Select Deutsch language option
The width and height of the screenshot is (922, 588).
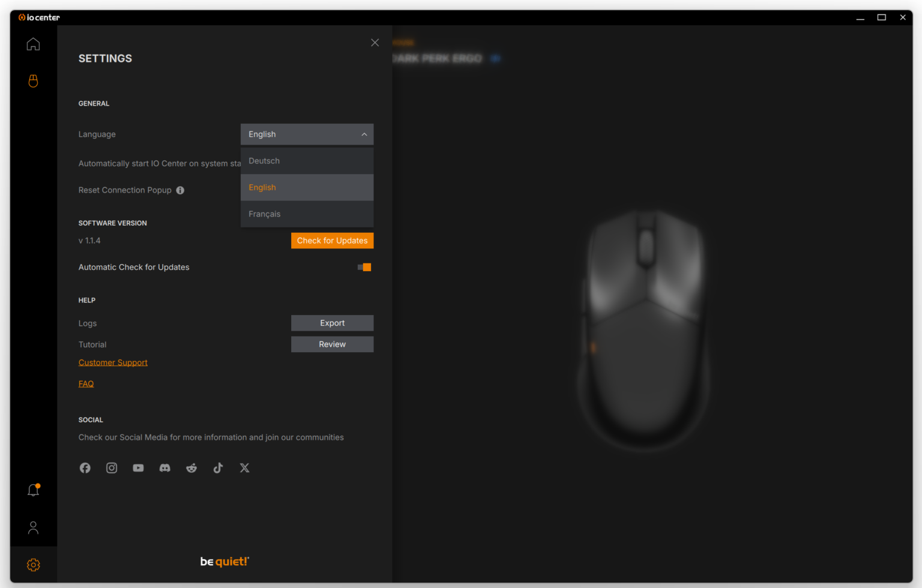[307, 161]
